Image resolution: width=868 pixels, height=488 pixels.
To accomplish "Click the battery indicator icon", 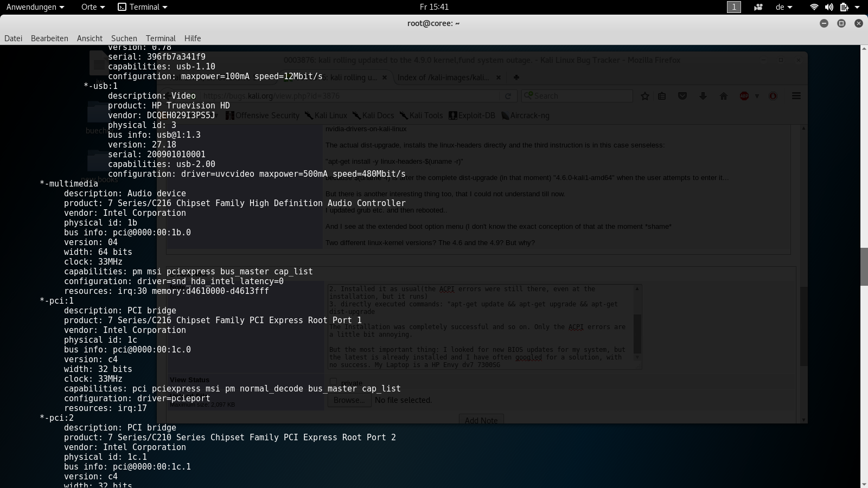I will tap(844, 7).
